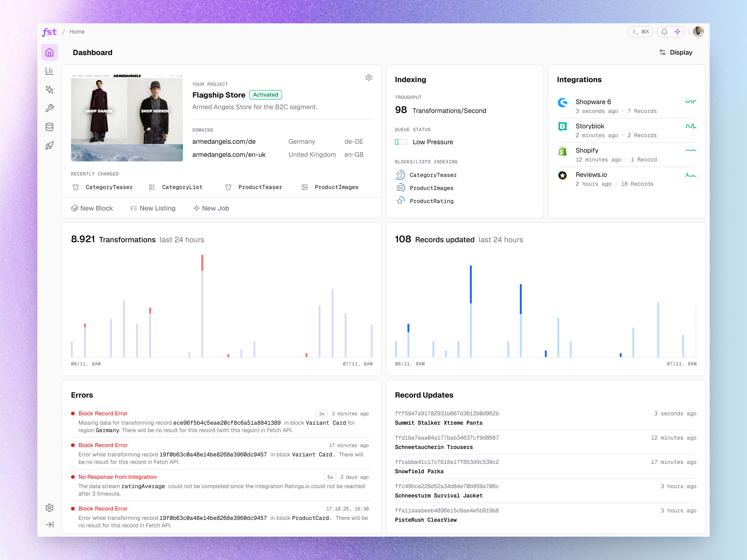Open Flagship Store project settings gear
Viewport: 747px width, 560px height.
click(369, 78)
